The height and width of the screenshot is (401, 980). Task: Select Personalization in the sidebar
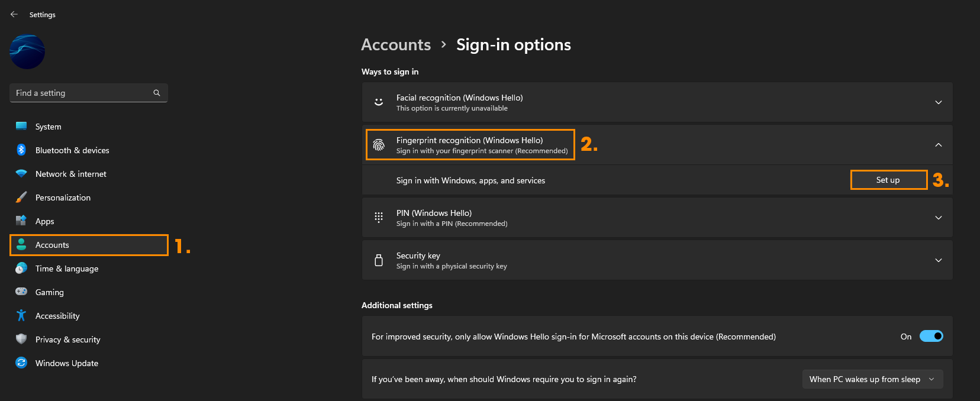[89, 198]
